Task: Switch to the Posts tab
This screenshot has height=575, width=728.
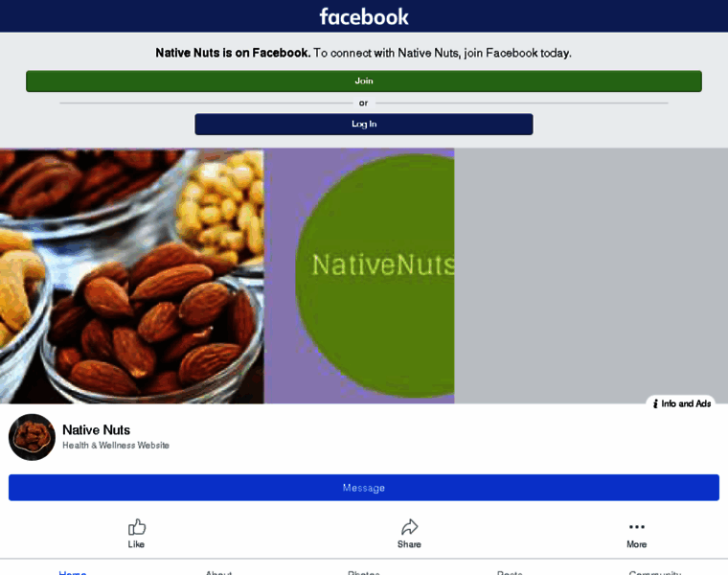Action: point(510,572)
